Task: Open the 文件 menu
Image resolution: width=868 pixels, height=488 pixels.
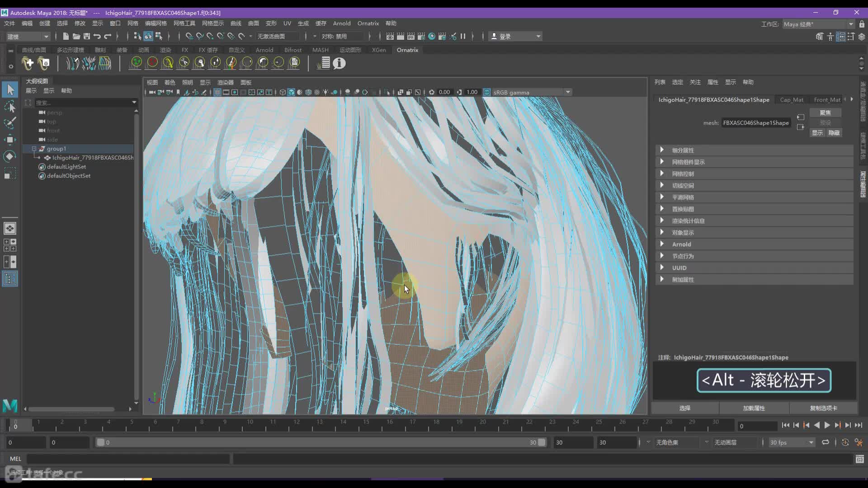Action: point(9,23)
